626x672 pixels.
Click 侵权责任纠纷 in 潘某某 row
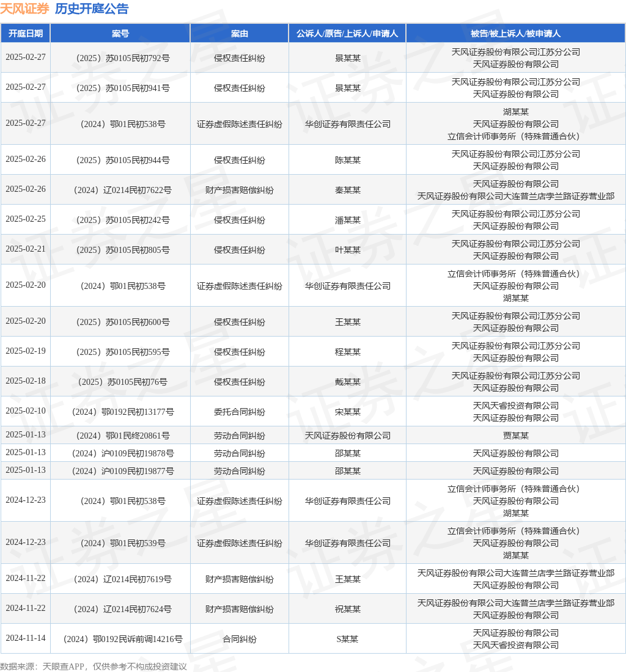239,220
